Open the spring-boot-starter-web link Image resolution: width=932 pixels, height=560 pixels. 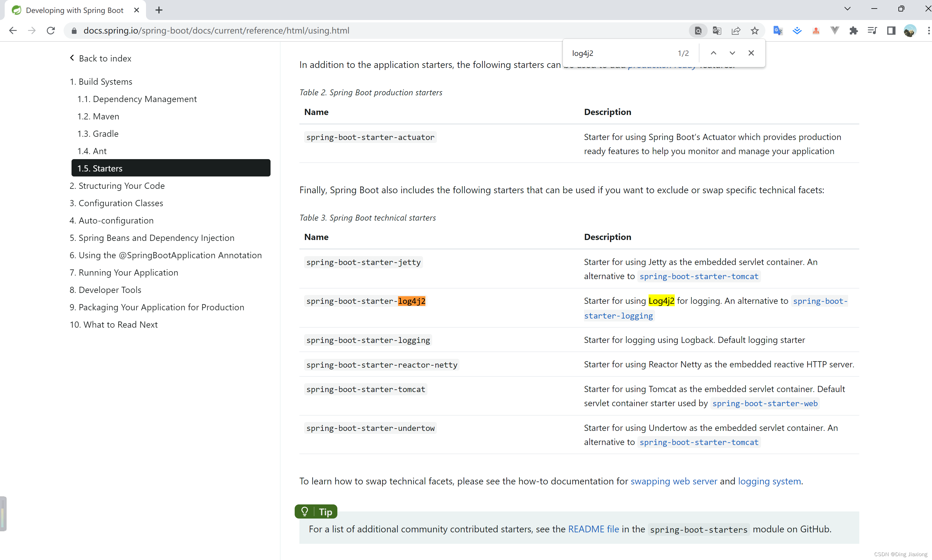(765, 404)
